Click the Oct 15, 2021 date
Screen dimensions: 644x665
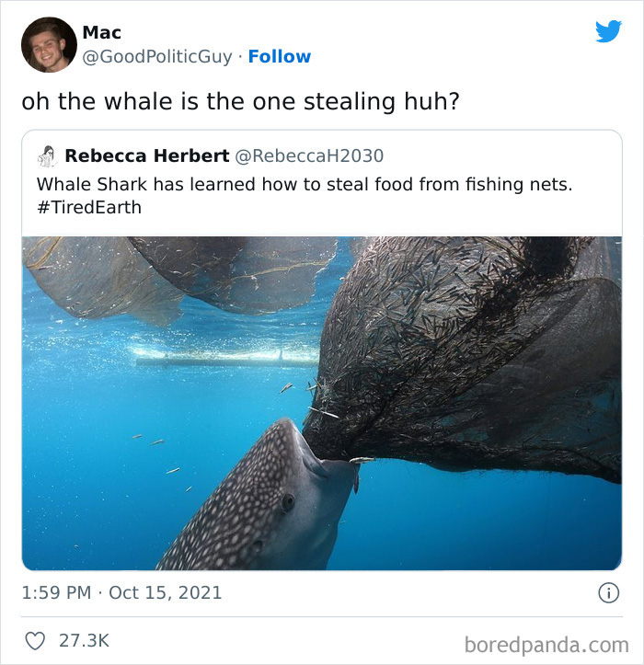pyautogui.click(x=166, y=592)
